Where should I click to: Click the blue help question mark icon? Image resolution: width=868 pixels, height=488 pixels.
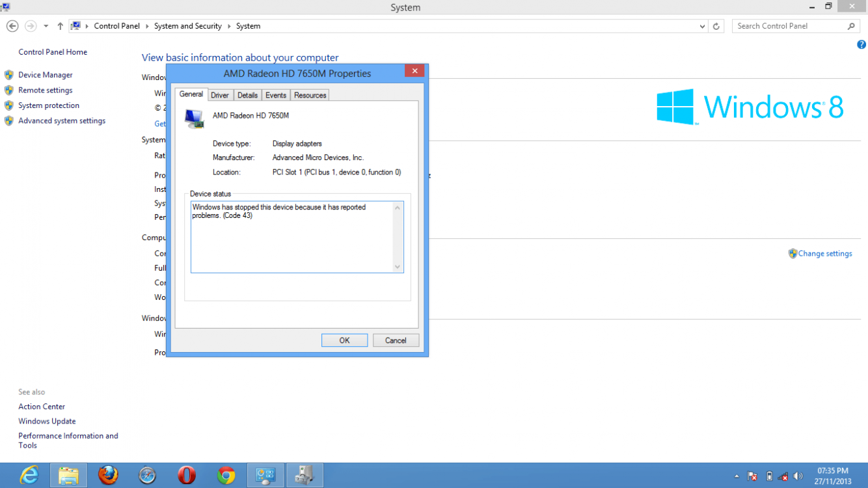tap(861, 45)
